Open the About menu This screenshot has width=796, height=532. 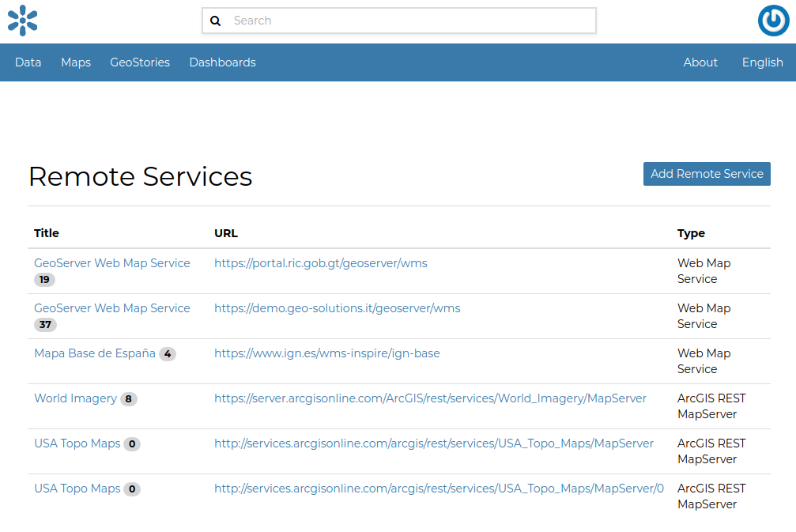[x=700, y=62]
